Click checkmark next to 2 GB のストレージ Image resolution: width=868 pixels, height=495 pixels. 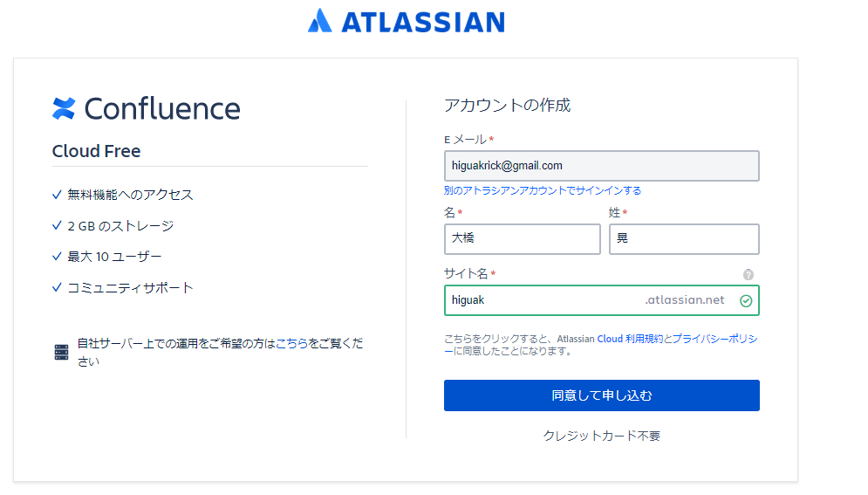click(x=57, y=225)
